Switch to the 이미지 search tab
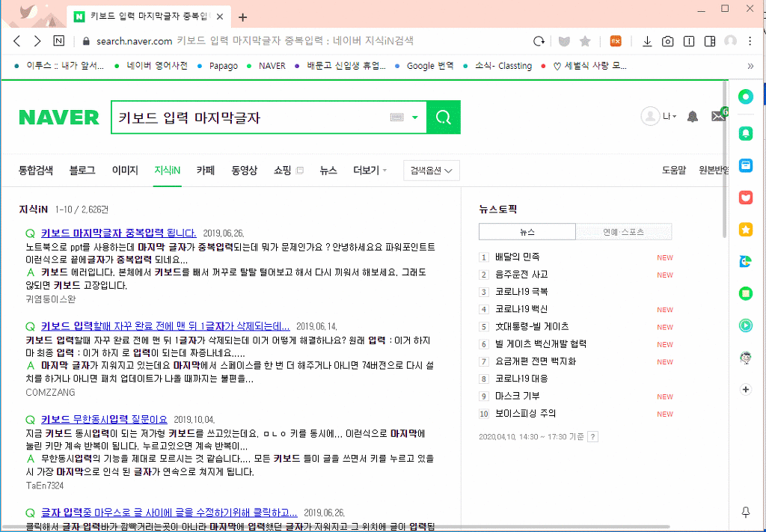The width and height of the screenshot is (766, 532). [125, 171]
